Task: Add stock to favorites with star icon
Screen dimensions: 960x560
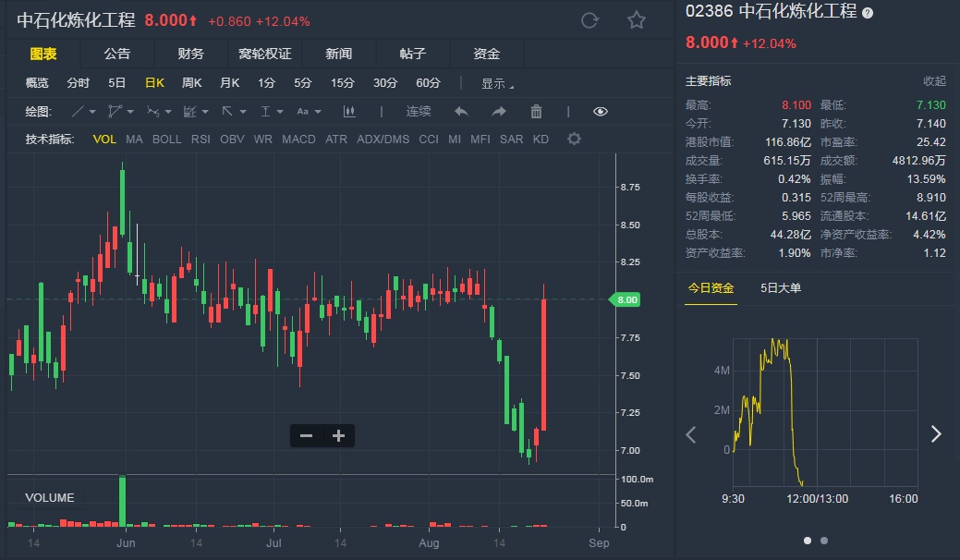Action: pyautogui.click(x=637, y=20)
